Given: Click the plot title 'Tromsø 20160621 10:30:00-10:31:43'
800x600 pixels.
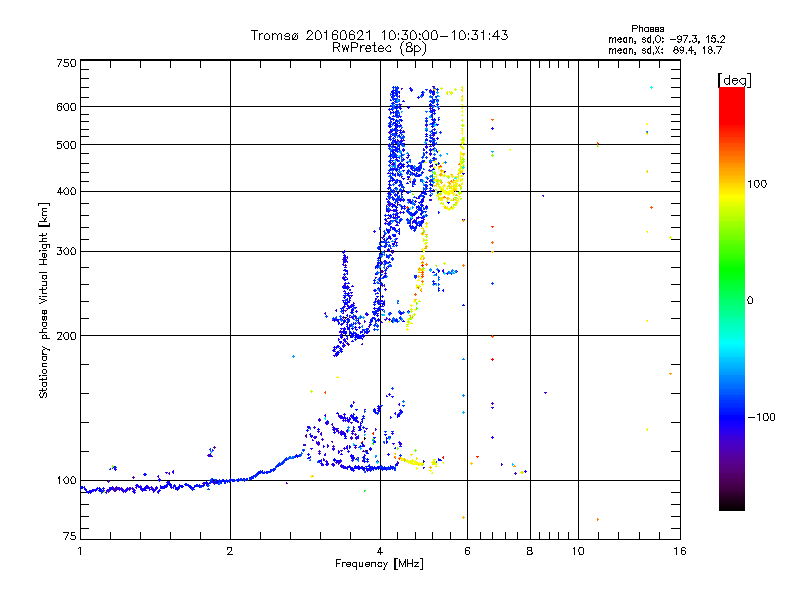Looking at the screenshot, I should pyautogui.click(x=380, y=35).
